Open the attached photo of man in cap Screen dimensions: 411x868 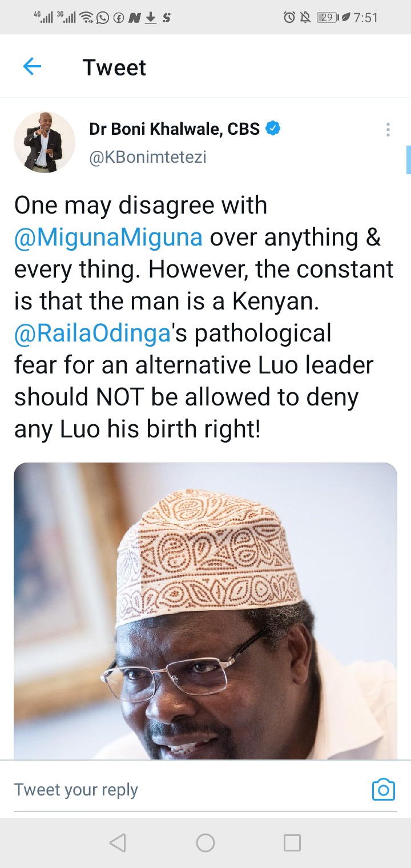pos(205,611)
